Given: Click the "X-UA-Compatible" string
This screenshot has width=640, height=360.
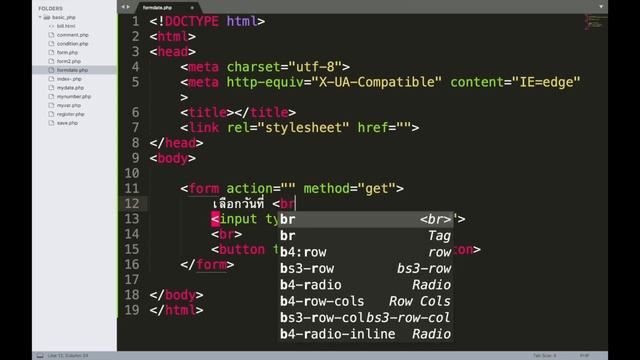Looking at the screenshot, I should tap(377, 82).
